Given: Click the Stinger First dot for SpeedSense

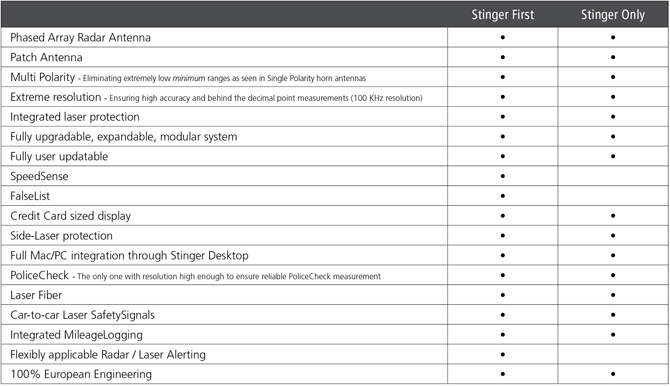Looking at the screenshot, I should tap(502, 176).
